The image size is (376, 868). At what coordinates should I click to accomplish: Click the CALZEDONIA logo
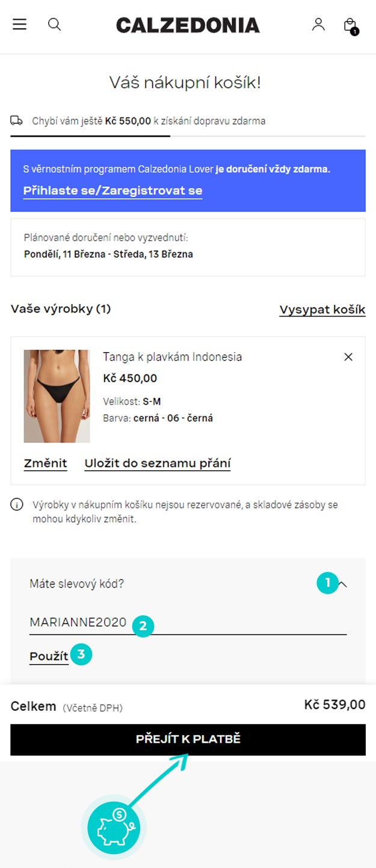tap(188, 25)
